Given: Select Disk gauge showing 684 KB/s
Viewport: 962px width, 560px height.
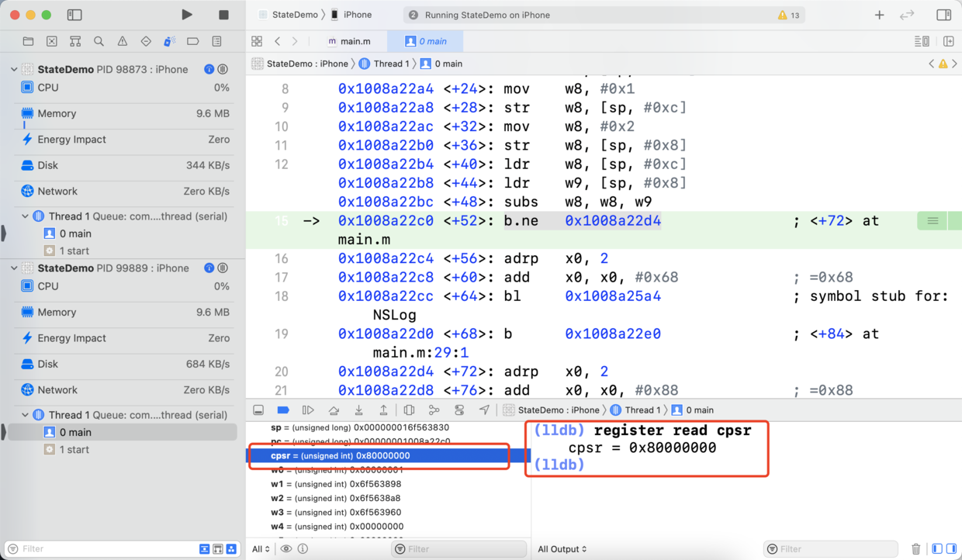Looking at the screenshot, I should point(124,364).
